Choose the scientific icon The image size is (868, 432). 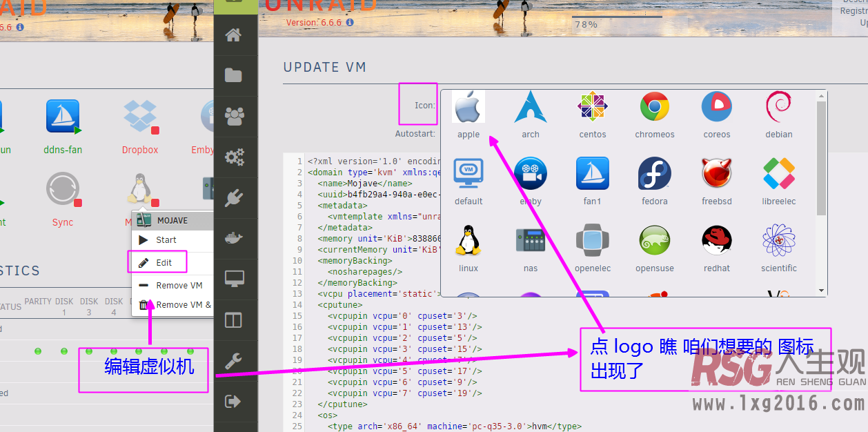779,240
